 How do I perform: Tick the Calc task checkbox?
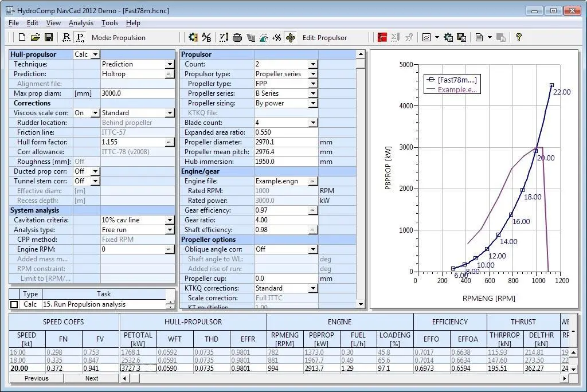14,304
